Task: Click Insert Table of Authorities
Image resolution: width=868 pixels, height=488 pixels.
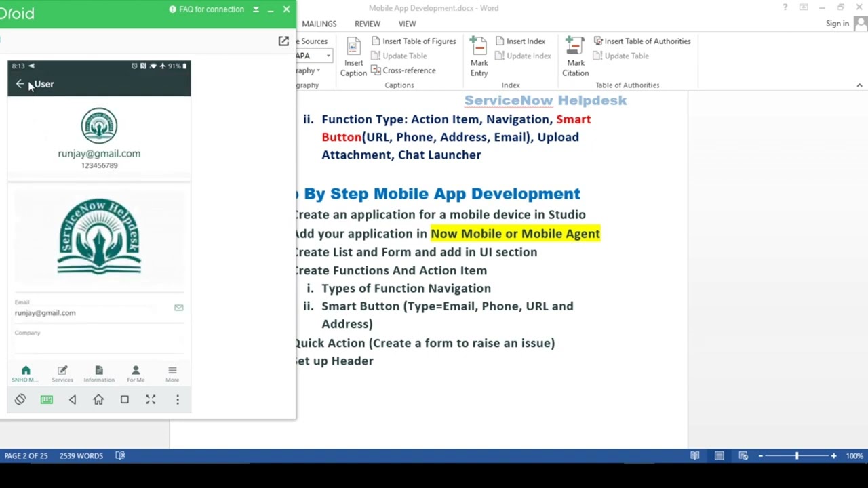Action: tap(642, 41)
